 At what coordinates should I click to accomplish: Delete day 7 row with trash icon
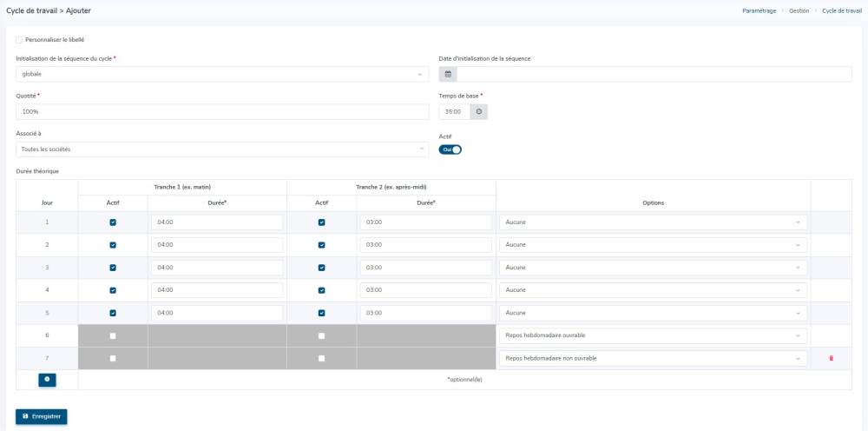(x=831, y=358)
